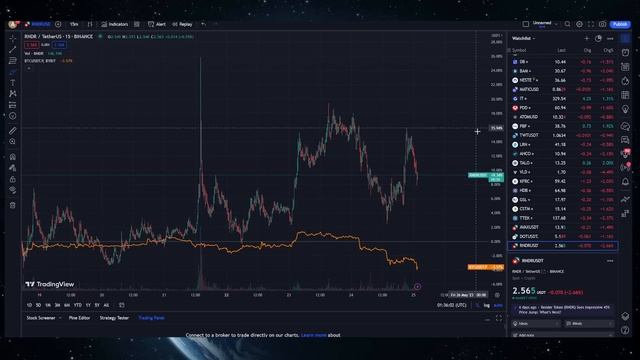Select the 5D date range

coord(38,305)
